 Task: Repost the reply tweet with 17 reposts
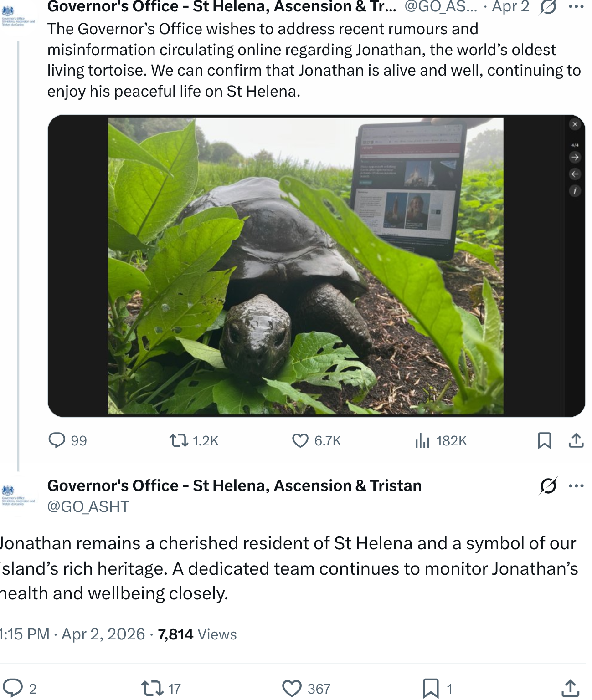pos(152,689)
